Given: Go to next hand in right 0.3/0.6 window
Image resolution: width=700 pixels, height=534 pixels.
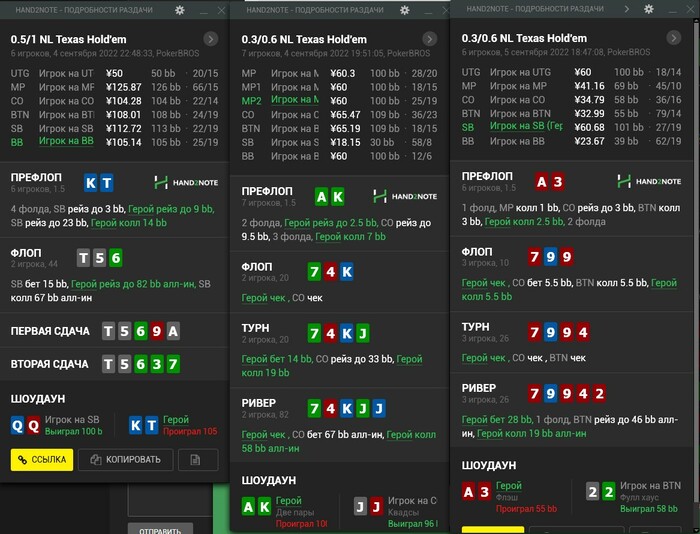Looking at the screenshot, I should point(674,38).
